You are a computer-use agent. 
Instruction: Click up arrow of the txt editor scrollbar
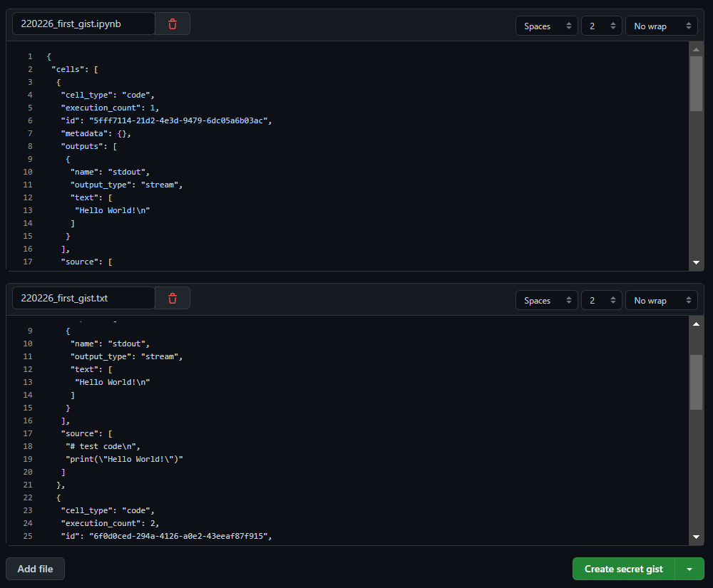pyautogui.click(x=696, y=324)
